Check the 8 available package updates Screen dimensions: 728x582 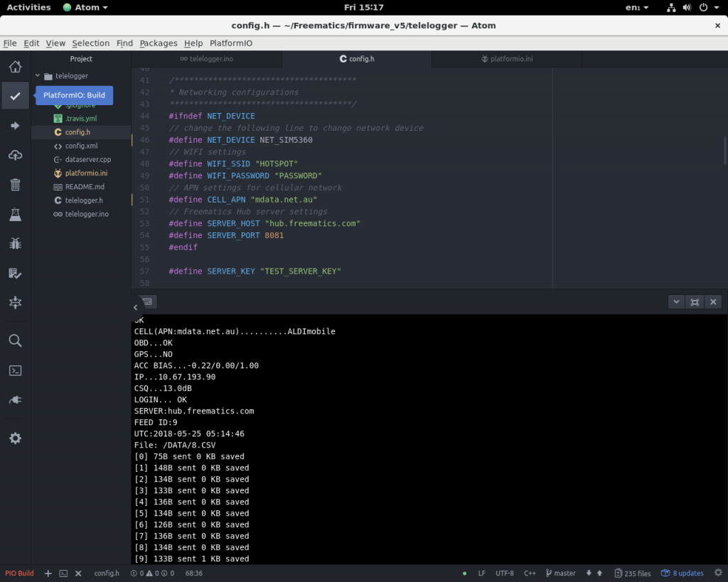682,573
